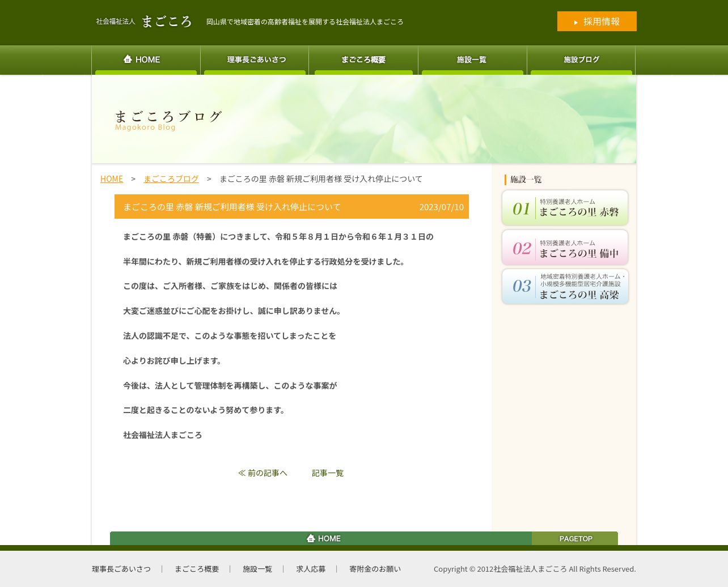
Task: Click the article date 2023/07/10
Action: [x=441, y=207]
